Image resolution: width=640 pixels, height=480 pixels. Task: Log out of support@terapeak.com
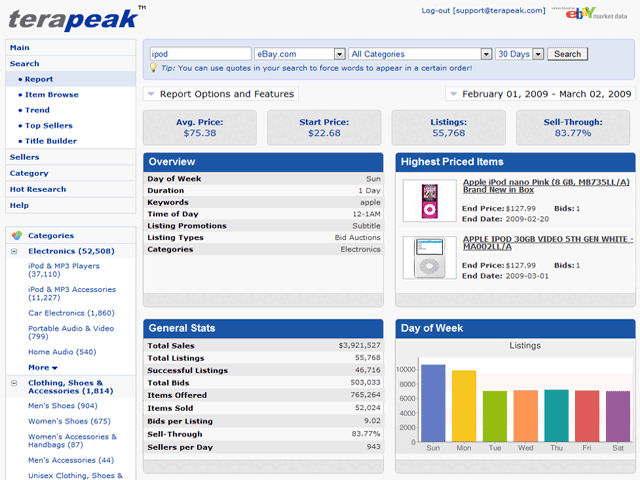pyautogui.click(x=483, y=11)
